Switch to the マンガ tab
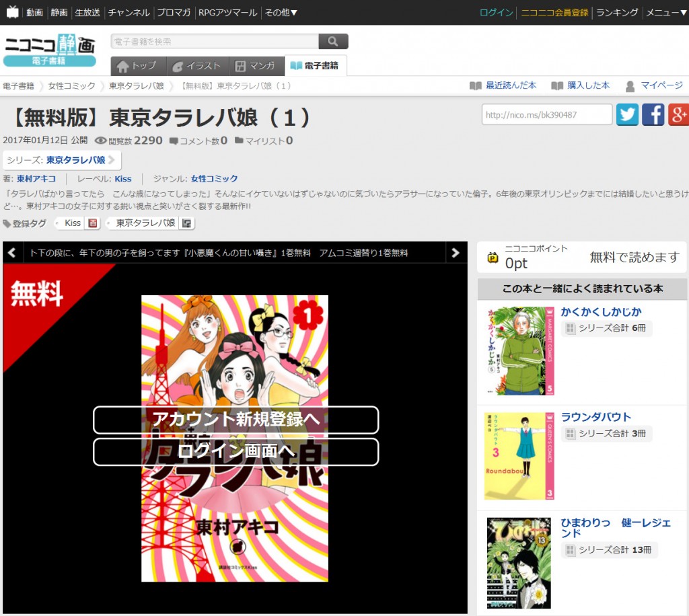This screenshot has height=616, width=689. point(256,66)
